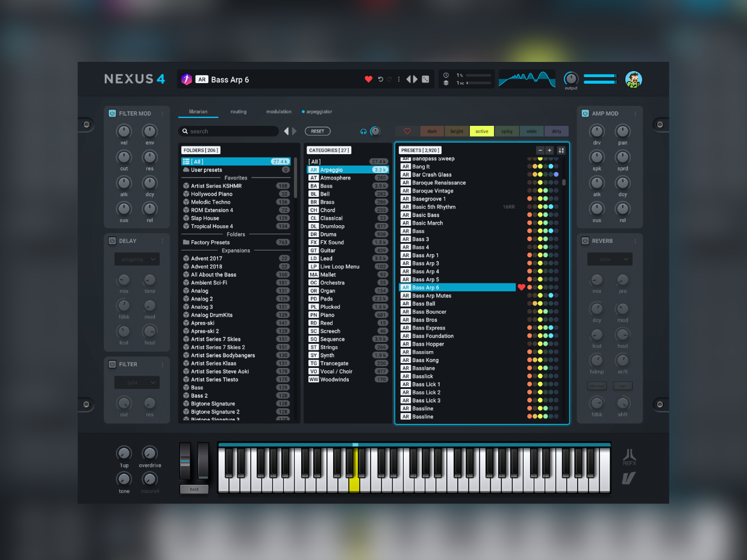Image resolution: width=747 pixels, height=560 pixels.
Task: Click the minus button in the presets panel header
Action: pyautogui.click(x=540, y=150)
